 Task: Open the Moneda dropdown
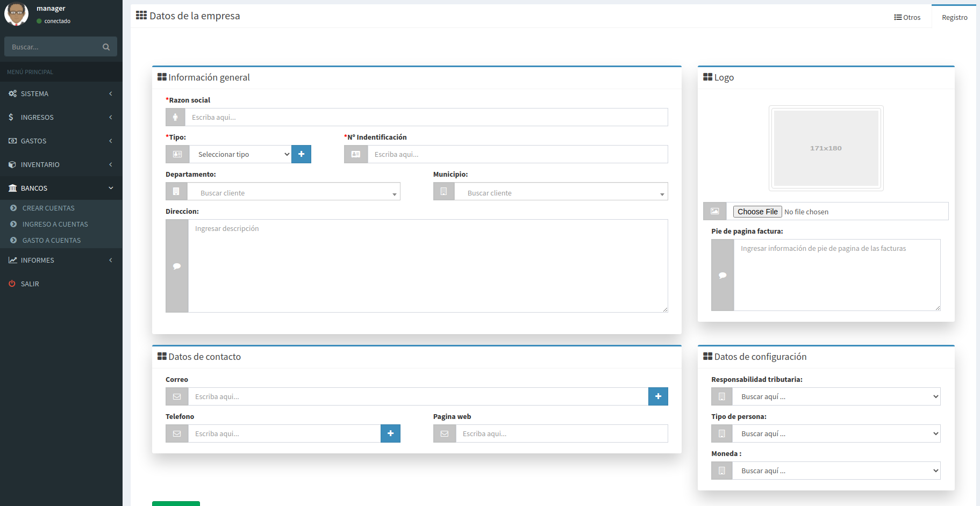[x=836, y=471]
